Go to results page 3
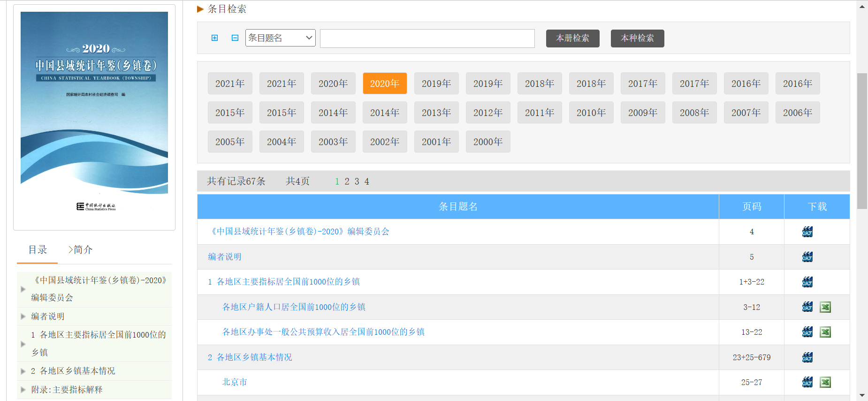Image resolution: width=868 pixels, height=401 pixels. 357,182
